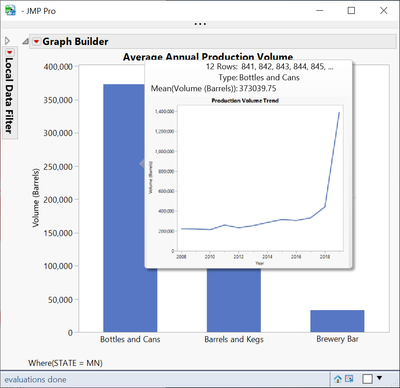Click the 150,000 y-axis tick label
The width and height of the screenshot is (400, 388).
pyautogui.click(x=58, y=233)
